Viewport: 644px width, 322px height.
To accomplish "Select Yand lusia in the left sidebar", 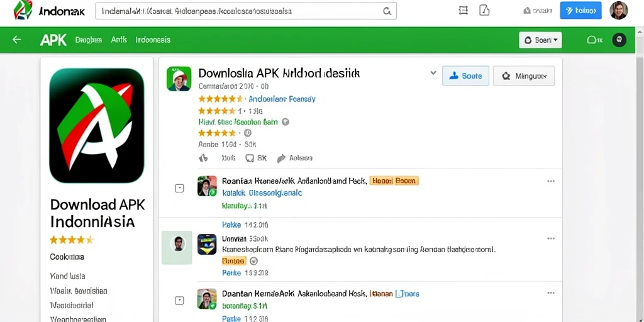I will (67, 276).
